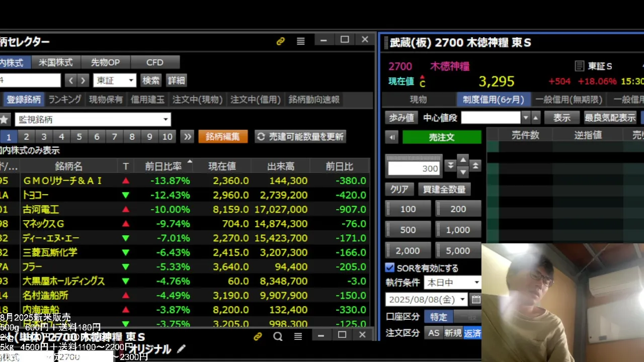
Task: Click the quantity input field showing 300
Action: click(x=414, y=168)
